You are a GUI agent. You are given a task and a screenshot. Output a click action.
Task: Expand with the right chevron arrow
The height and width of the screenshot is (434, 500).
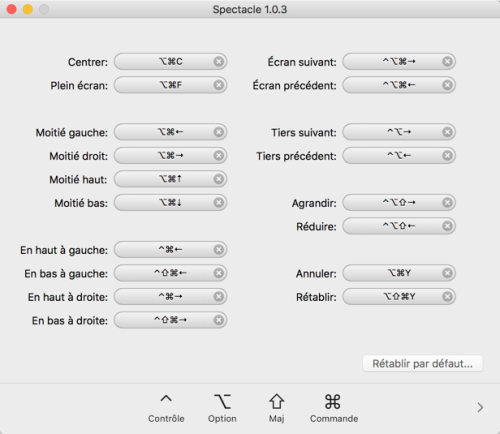tap(480, 407)
